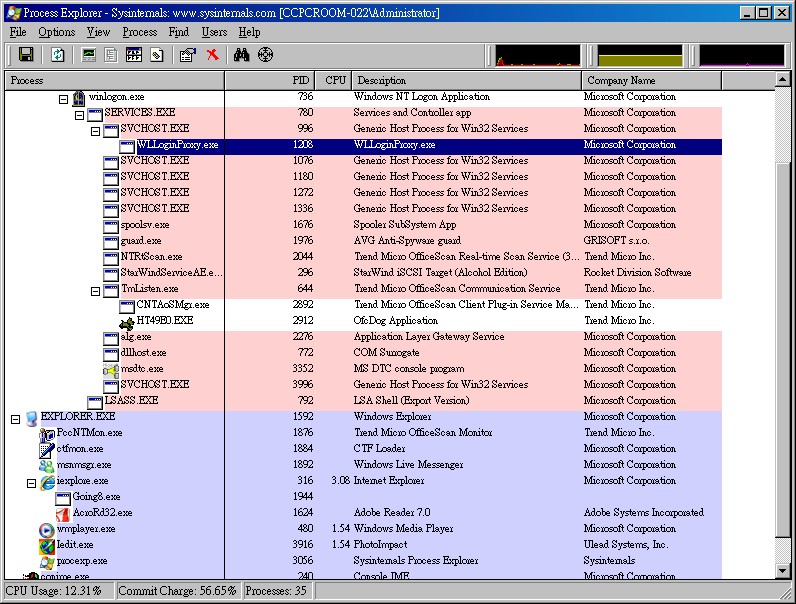The width and height of the screenshot is (796, 604).
Task: Click the msnmsgr.exe Messenger icon
Action: click(47, 465)
